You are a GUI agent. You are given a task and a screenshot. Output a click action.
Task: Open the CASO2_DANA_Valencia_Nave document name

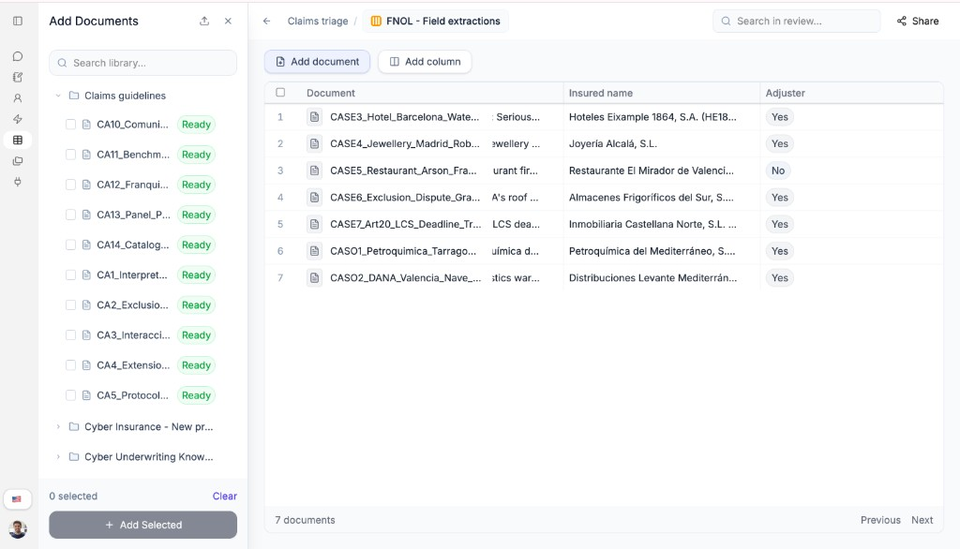pos(405,278)
